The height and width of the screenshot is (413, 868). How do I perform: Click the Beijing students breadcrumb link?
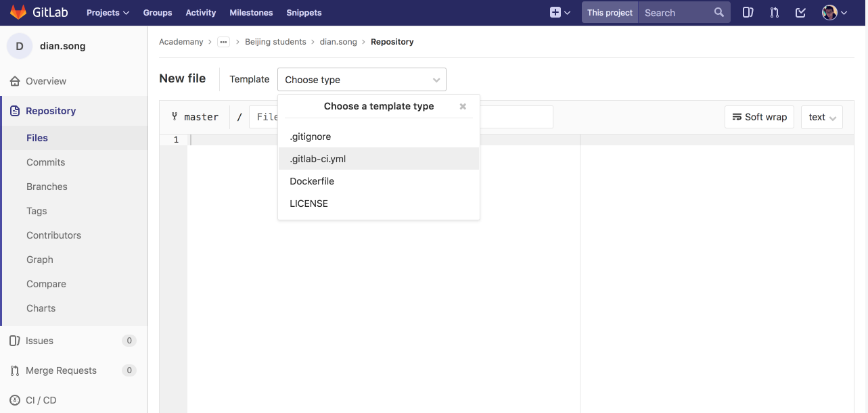[x=275, y=42]
